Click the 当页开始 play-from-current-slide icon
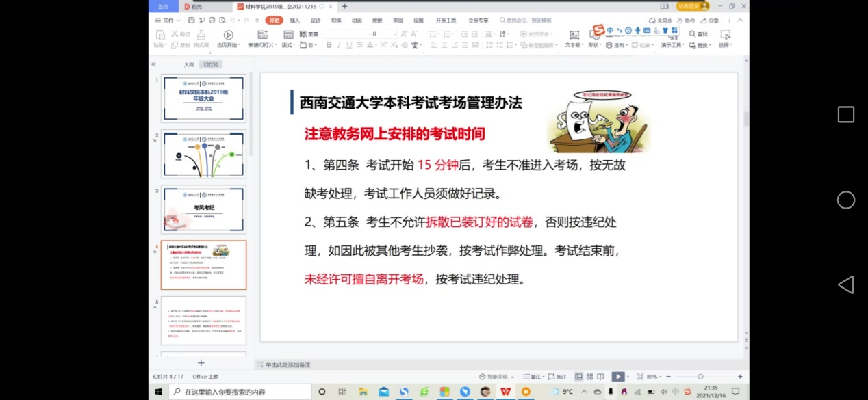This screenshot has width=868, height=400. coord(228,35)
